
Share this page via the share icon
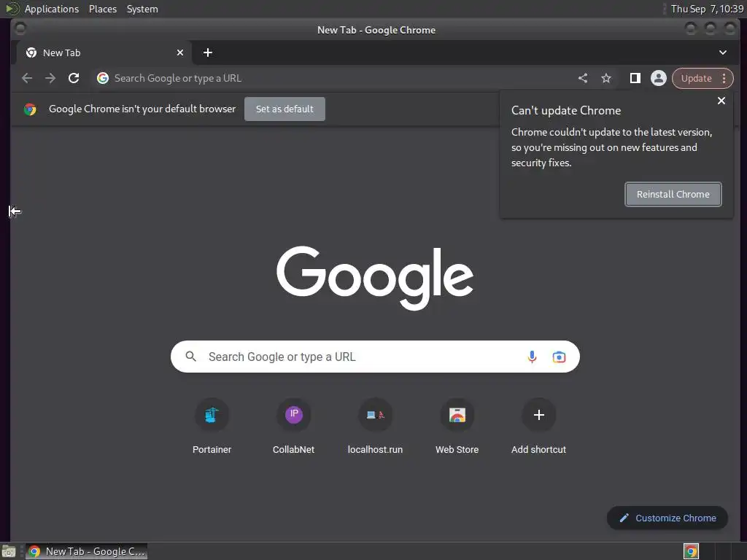tap(583, 78)
